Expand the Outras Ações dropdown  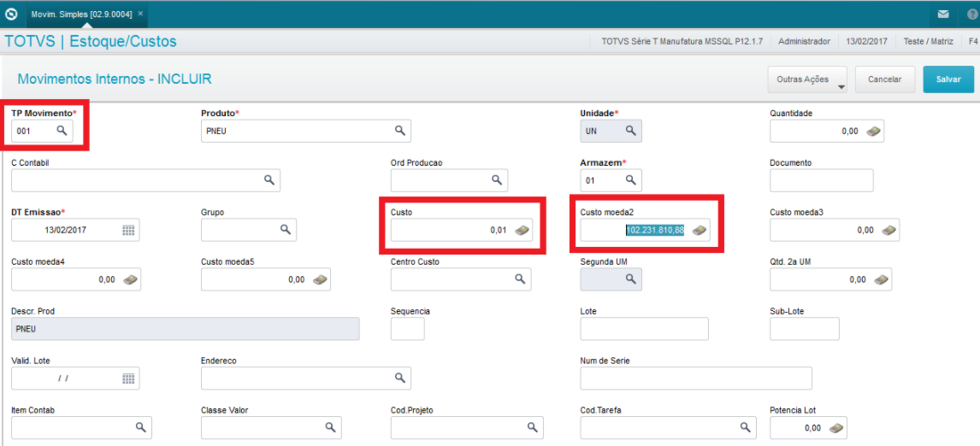pos(807,79)
